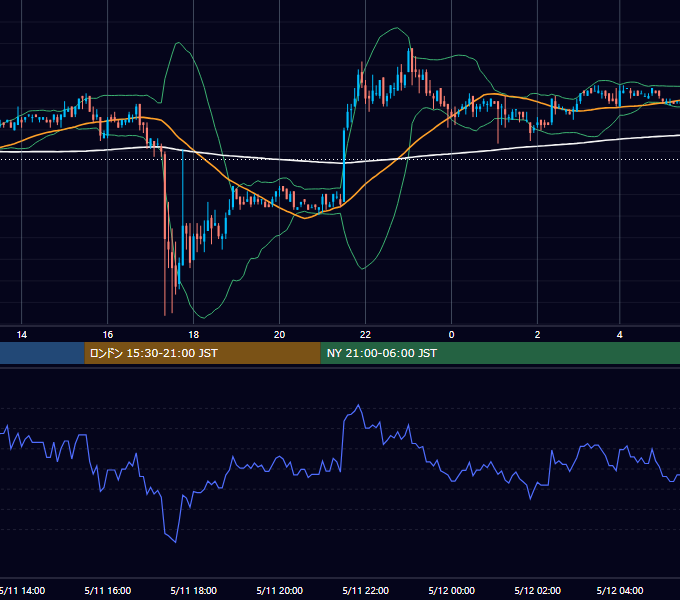Click the '4' hour label on price chart axis
The image size is (680, 600).
(x=620, y=335)
